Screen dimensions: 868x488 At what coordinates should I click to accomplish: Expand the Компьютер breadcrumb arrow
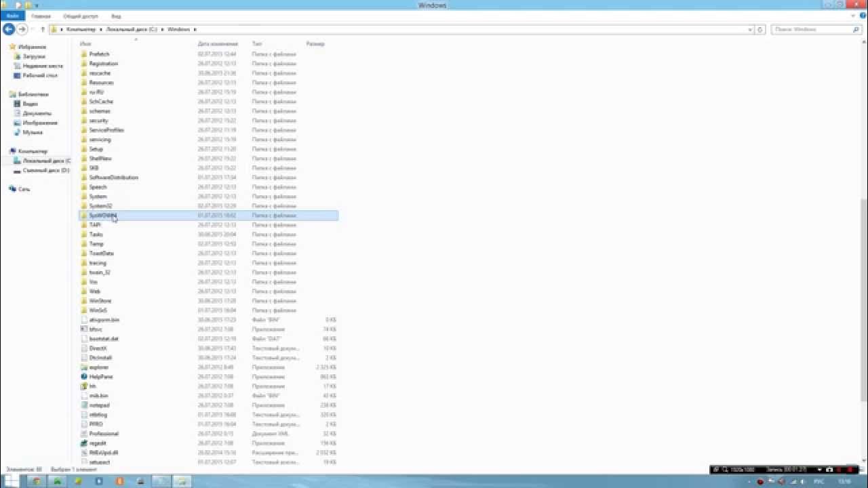(x=101, y=29)
